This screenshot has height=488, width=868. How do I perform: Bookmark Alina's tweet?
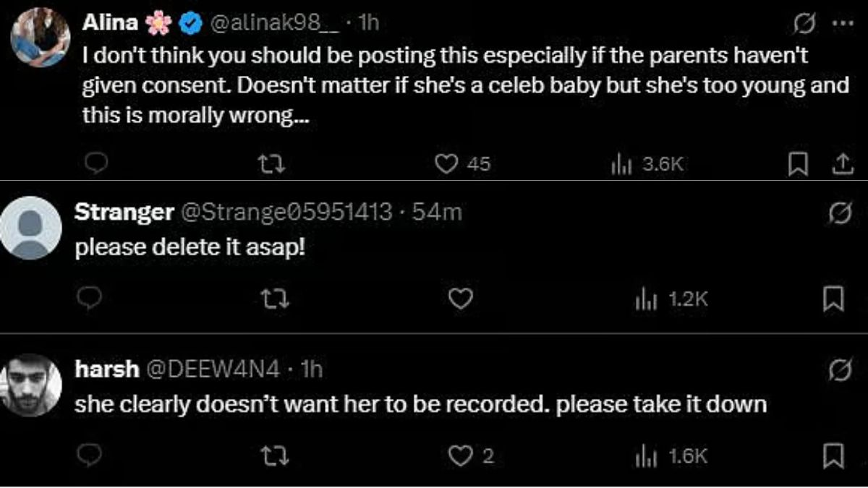797,166
